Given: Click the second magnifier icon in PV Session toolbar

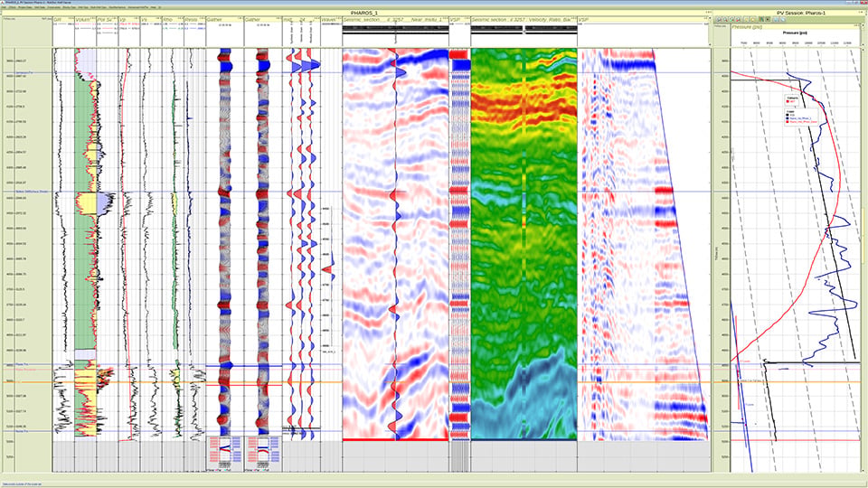Looking at the screenshot, I should click(x=725, y=19).
